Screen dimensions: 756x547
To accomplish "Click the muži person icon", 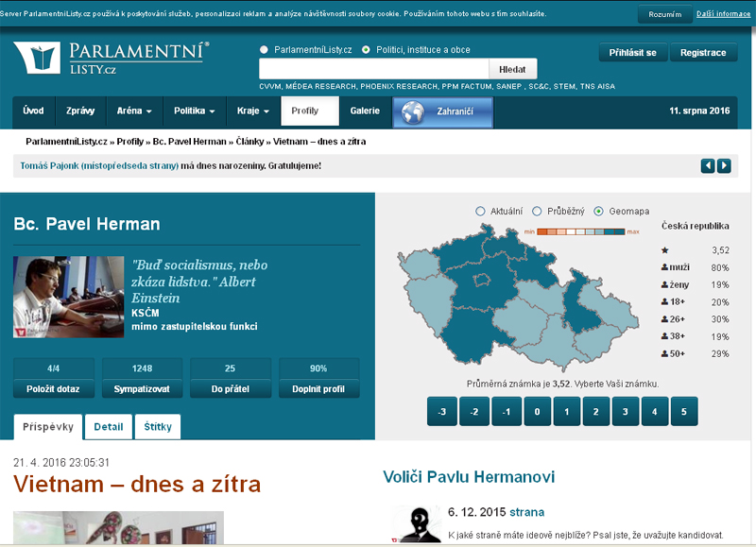I will 665,268.
